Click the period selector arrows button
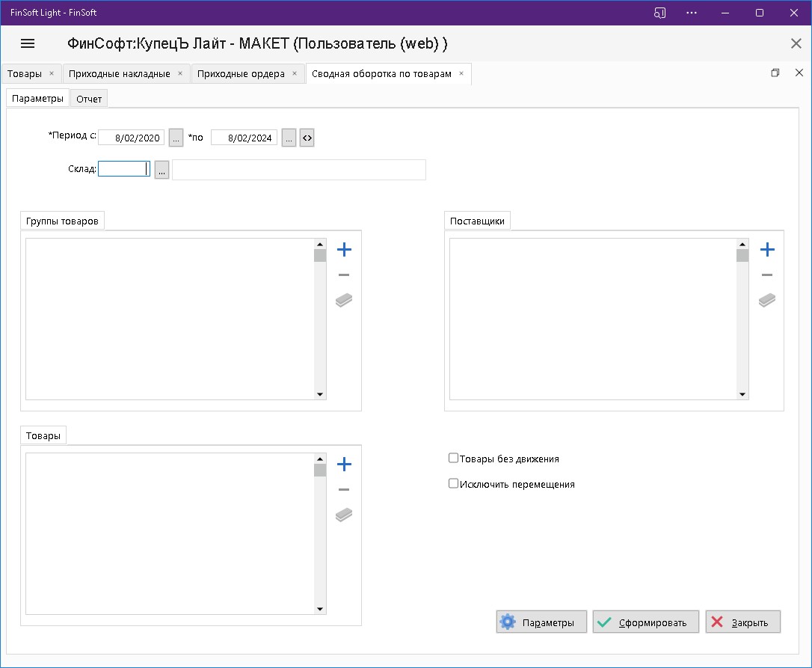The width and height of the screenshot is (812, 668). (x=307, y=138)
